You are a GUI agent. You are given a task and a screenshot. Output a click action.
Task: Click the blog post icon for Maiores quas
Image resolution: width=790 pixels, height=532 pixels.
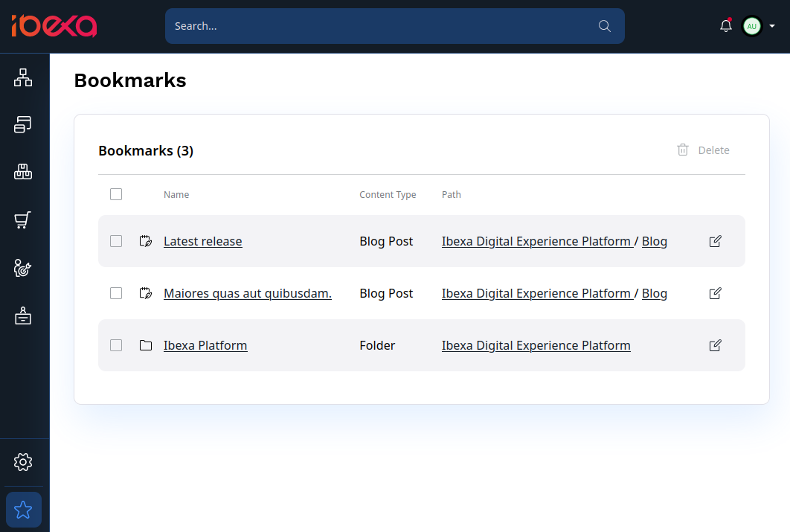[x=146, y=293]
